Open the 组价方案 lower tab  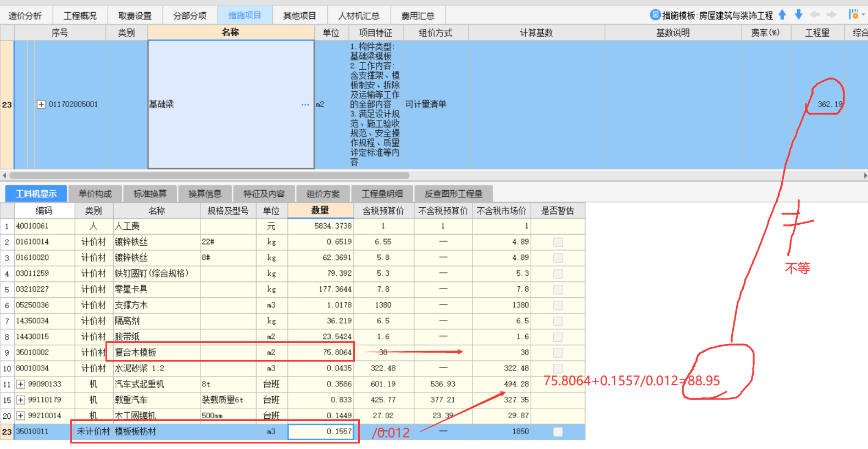tap(324, 193)
